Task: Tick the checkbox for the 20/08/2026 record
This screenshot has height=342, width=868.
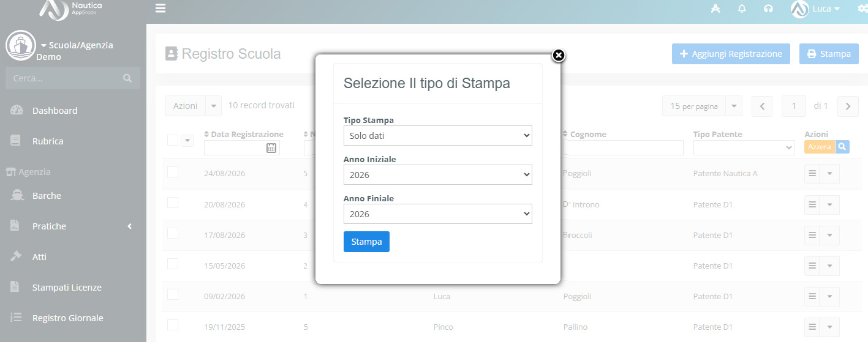Action: click(173, 203)
